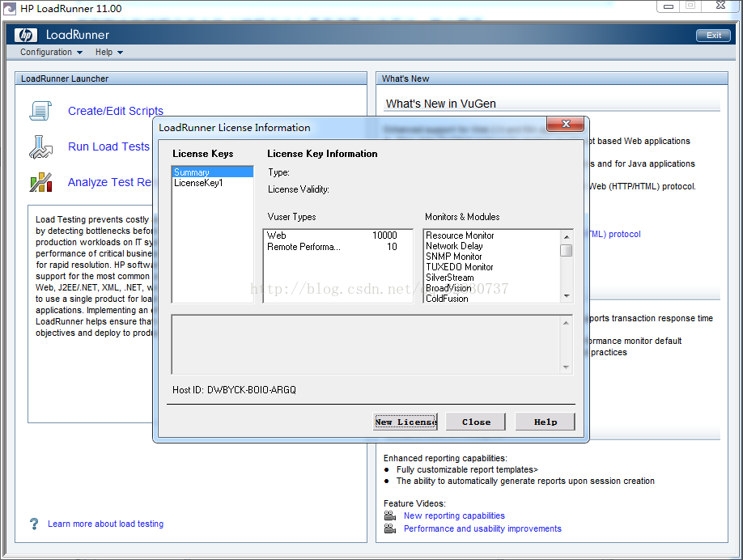Screen dimensions: 743x560
Task: Click the What's New in VuGen heading
Action: click(x=440, y=104)
